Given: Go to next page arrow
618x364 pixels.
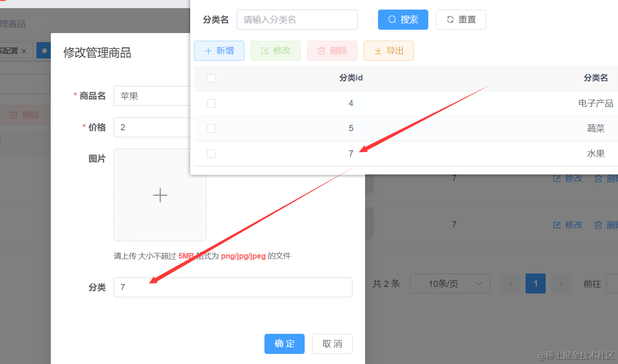Looking at the screenshot, I should [x=561, y=284].
